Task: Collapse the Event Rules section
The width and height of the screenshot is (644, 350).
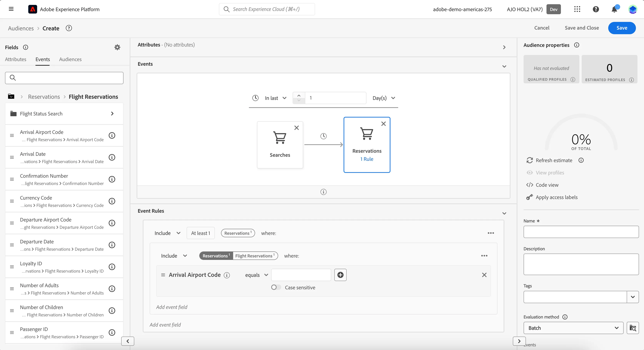Action: coord(504,213)
